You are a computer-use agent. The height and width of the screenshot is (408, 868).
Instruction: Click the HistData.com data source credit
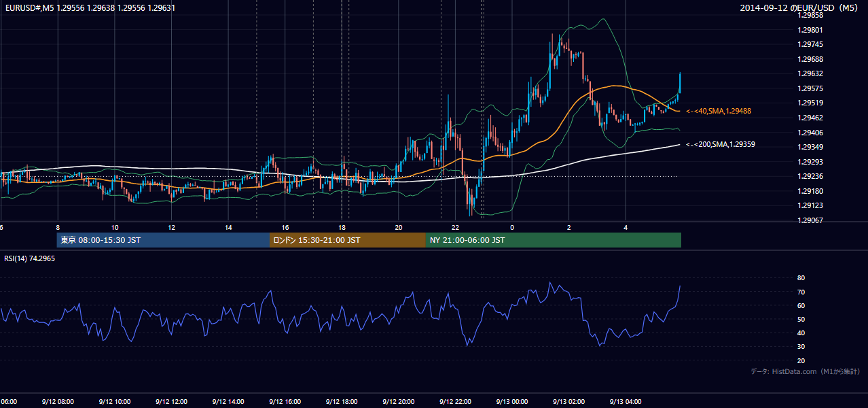click(x=806, y=371)
